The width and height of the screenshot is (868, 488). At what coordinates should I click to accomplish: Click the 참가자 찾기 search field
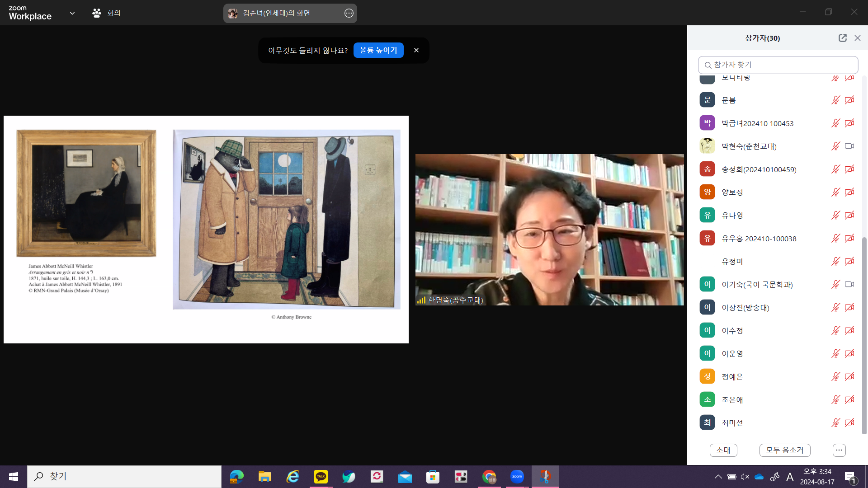(x=778, y=65)
